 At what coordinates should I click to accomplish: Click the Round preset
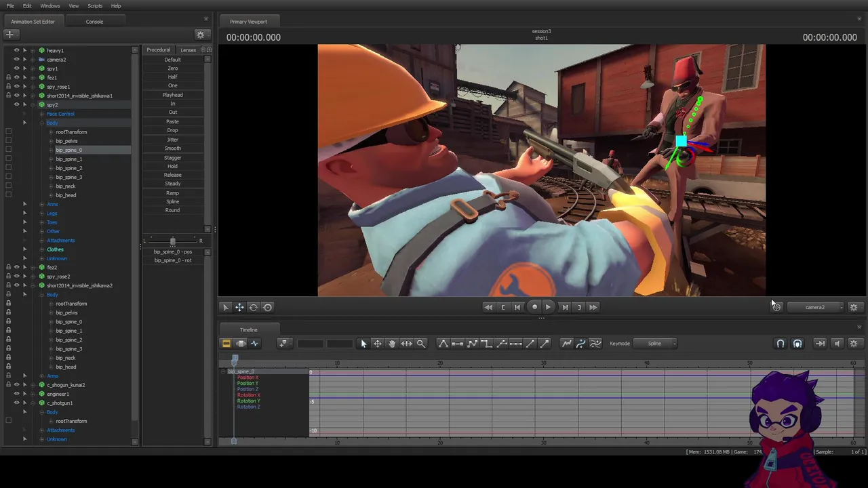pyautogui.click(x=173, y=210)
